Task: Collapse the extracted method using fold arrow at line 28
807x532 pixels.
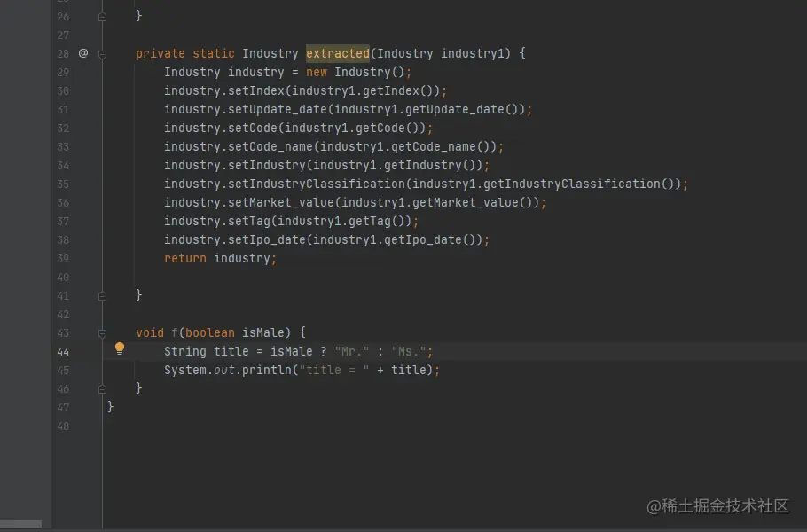Action: (101, 53)
